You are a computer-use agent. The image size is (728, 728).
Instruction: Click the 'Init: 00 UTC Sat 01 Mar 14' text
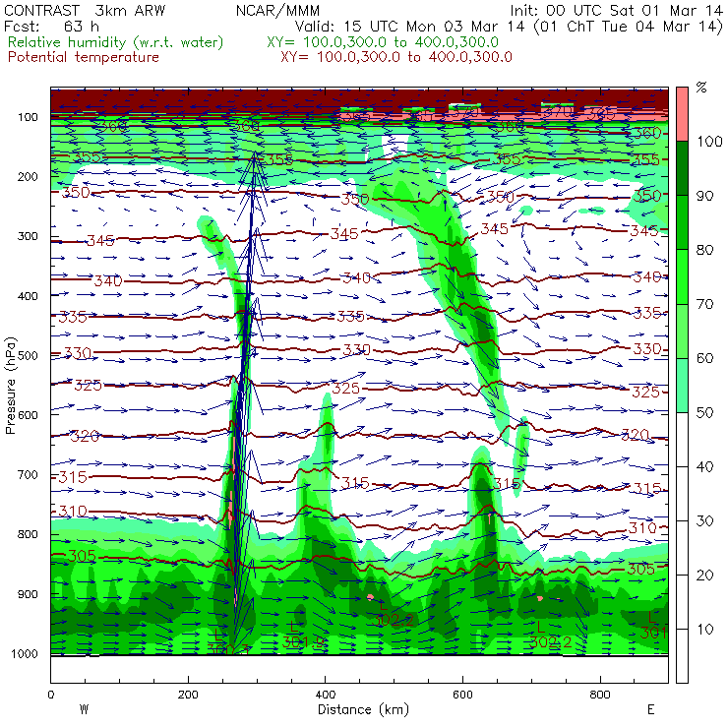click(x=617, y=10)
